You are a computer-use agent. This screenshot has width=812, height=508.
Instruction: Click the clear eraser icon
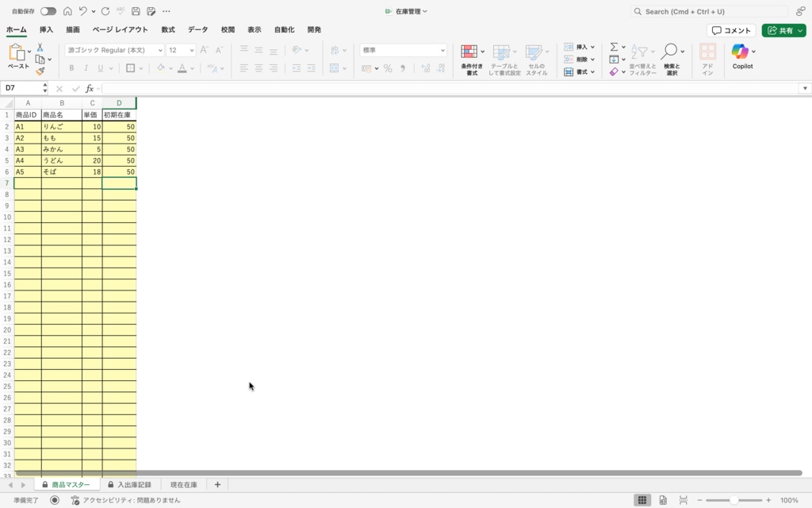(614, 72)
